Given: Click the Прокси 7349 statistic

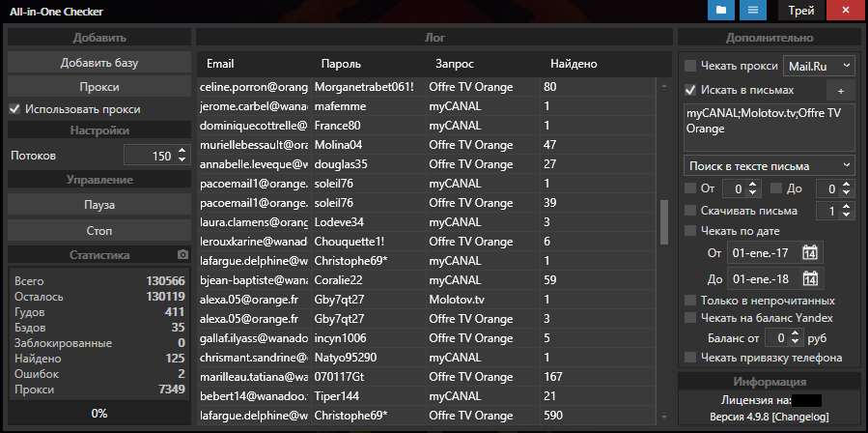Looking at the screenshot, I should [x=99, y=390].
